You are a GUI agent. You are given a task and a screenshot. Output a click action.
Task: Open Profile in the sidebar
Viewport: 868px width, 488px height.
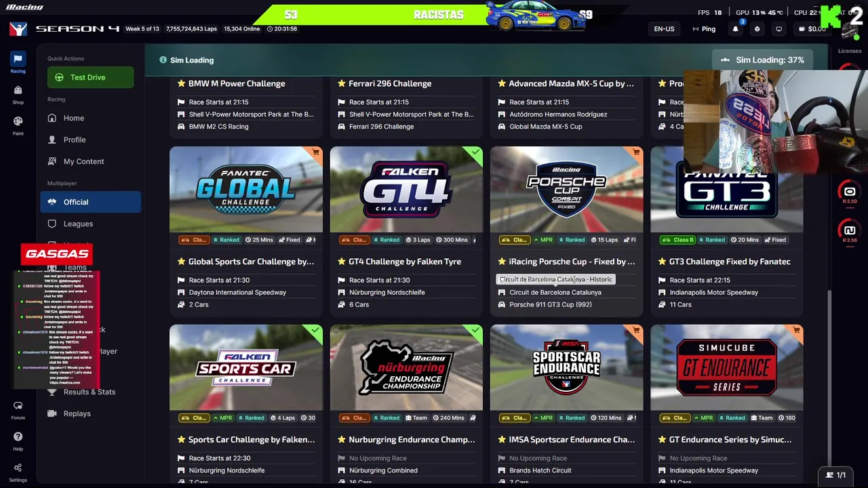75,140
